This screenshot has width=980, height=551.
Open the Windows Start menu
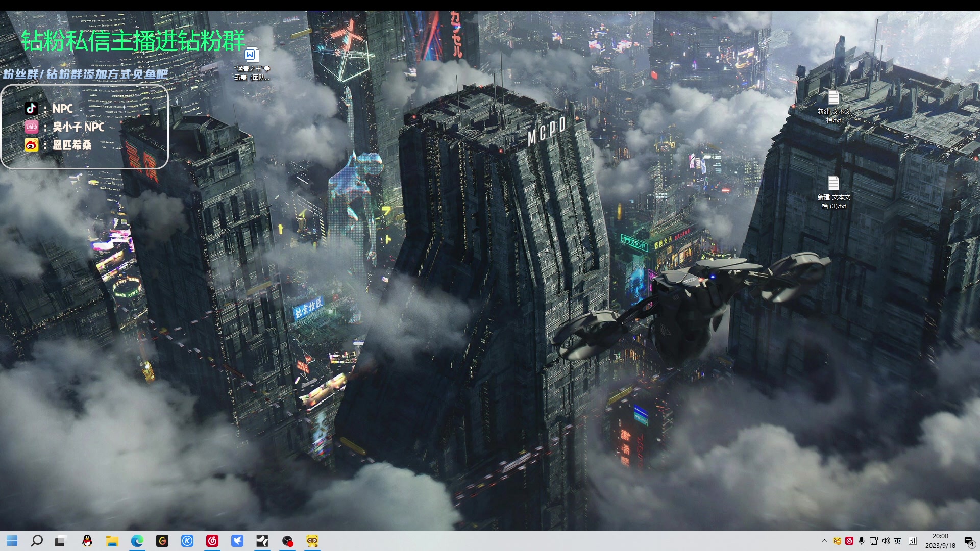pos(12,541)
